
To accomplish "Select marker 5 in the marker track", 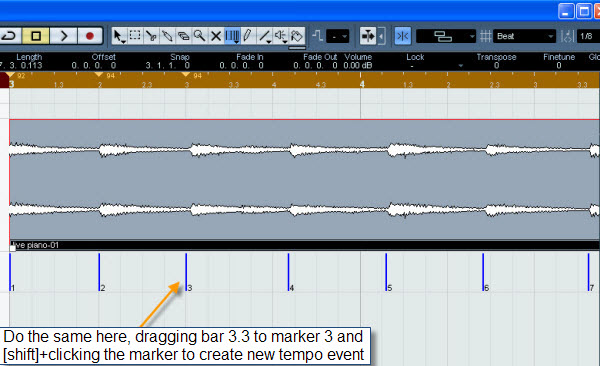I will pyautogui.click(x=387, y=272).
